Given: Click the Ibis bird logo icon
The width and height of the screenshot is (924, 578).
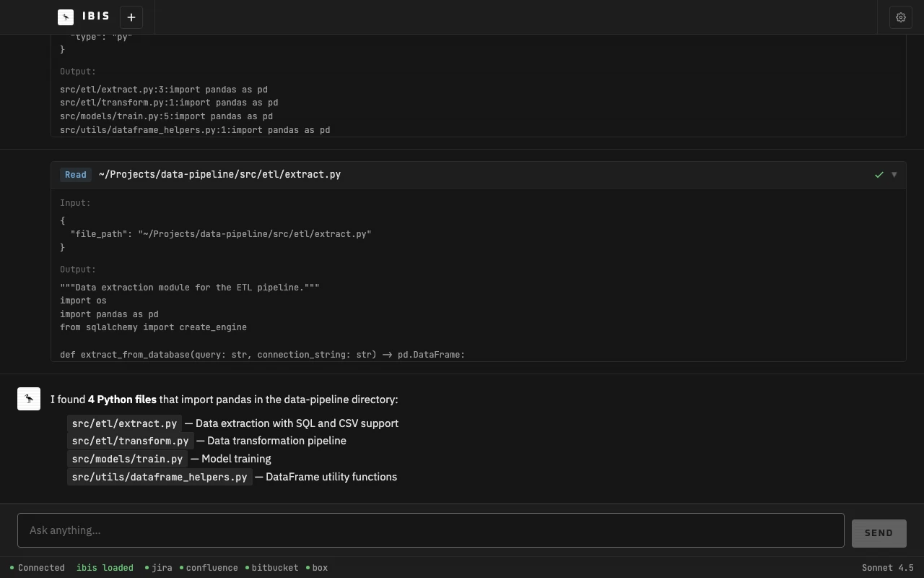Looking at the screenshot, I should tap(66, 17).
